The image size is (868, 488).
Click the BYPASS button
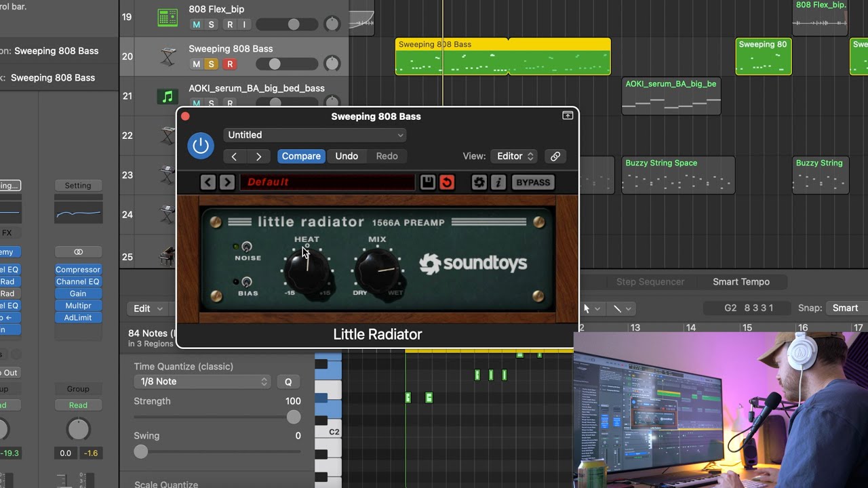click(x=533, y=182)
